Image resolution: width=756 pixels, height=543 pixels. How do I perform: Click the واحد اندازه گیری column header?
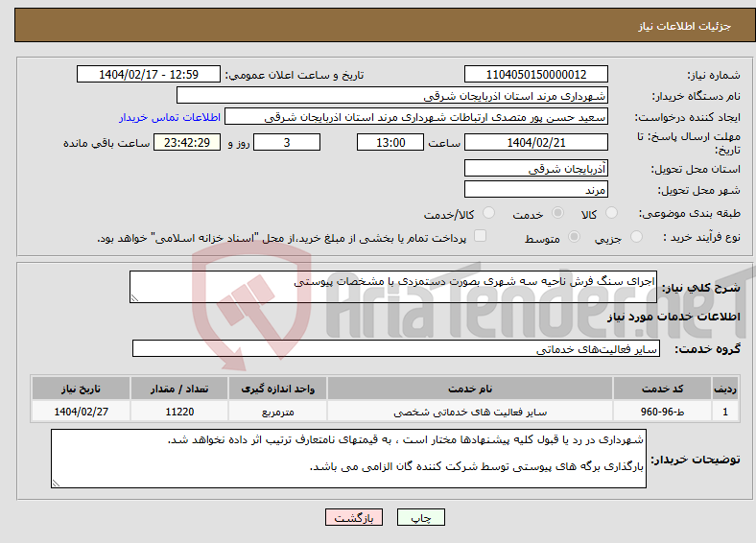[277, 389]
